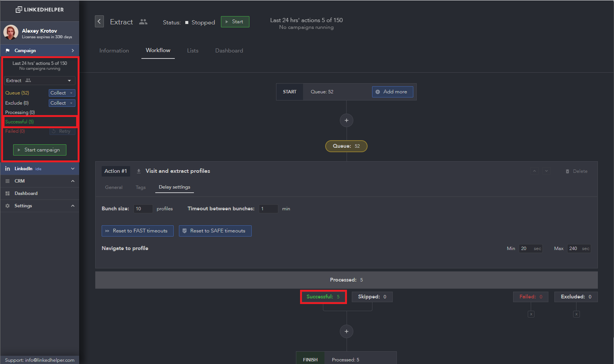This screenshot has height=364, width=614.
Task: Expand the Campaign section chevron
Action: [73, 51]
